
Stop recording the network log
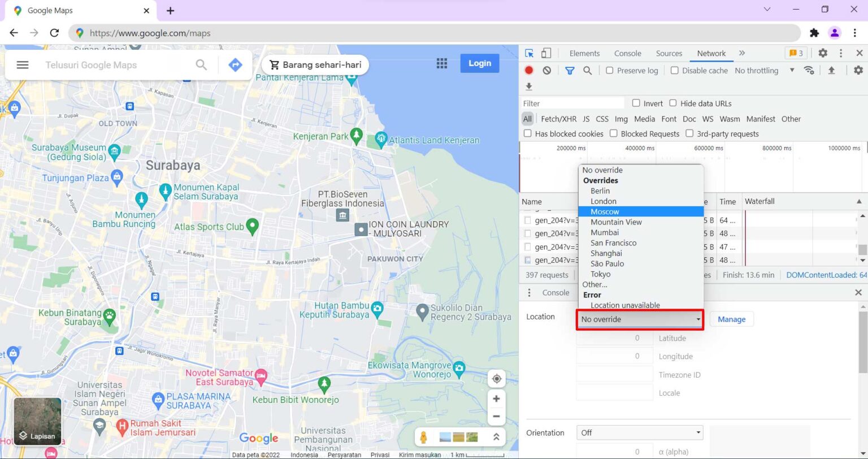click(x=529, y=70)
